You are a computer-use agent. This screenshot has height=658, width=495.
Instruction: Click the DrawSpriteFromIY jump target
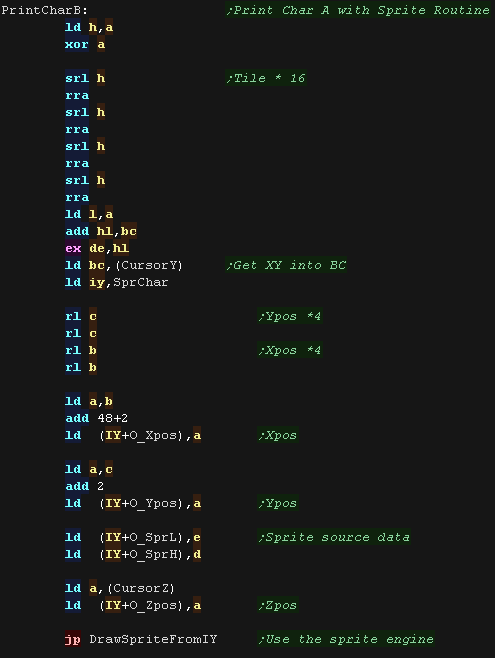pyautogui.click(x=153, y=639)
